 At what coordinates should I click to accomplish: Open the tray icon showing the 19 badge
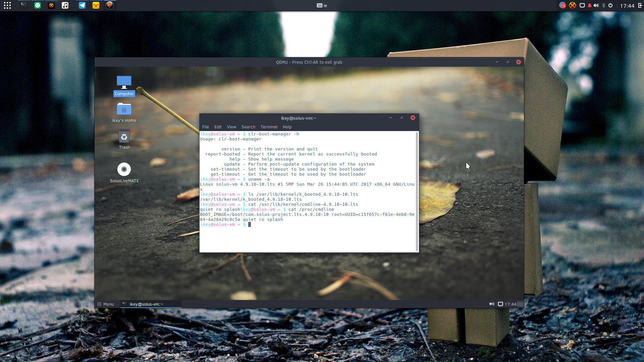562,5
